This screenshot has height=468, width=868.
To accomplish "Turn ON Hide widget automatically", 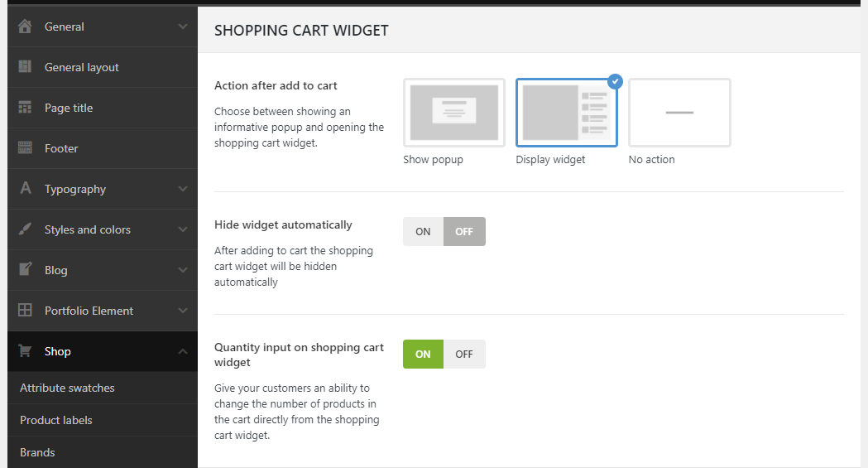I will [423, 232].
